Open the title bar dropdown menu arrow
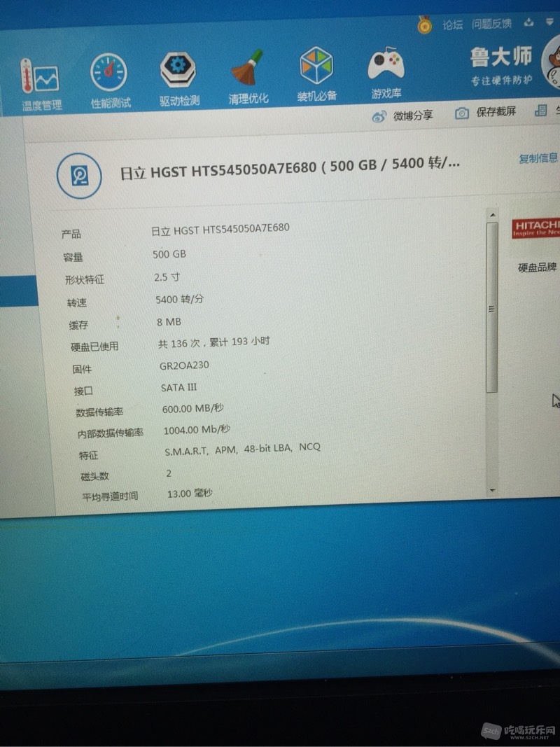 [x=551, y=22]
